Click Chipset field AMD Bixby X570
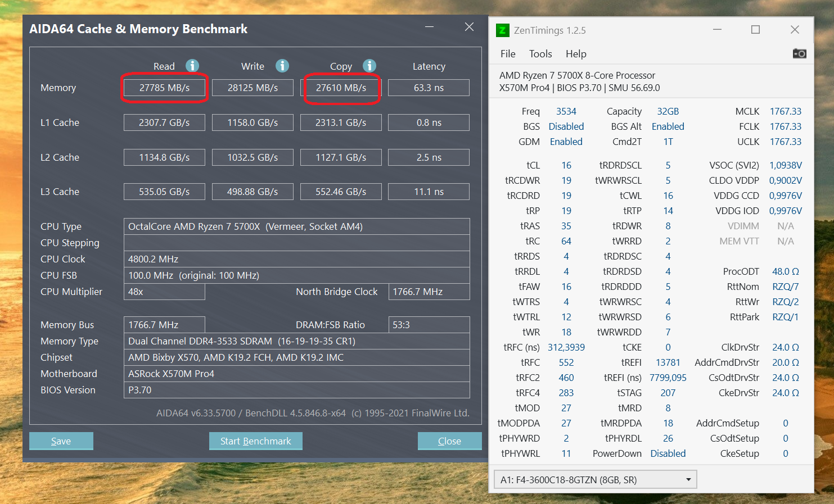This screenshot has width=834, height=504. [297, 357]
